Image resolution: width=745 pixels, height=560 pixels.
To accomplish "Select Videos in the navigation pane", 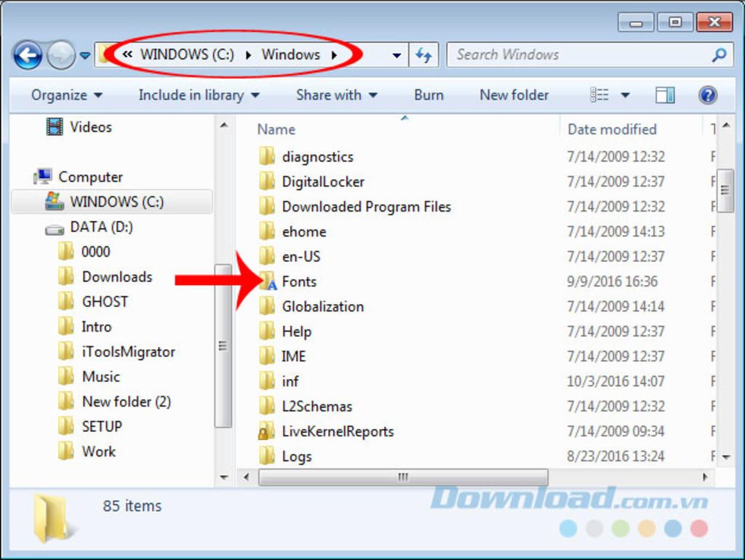I will (79, 127).
